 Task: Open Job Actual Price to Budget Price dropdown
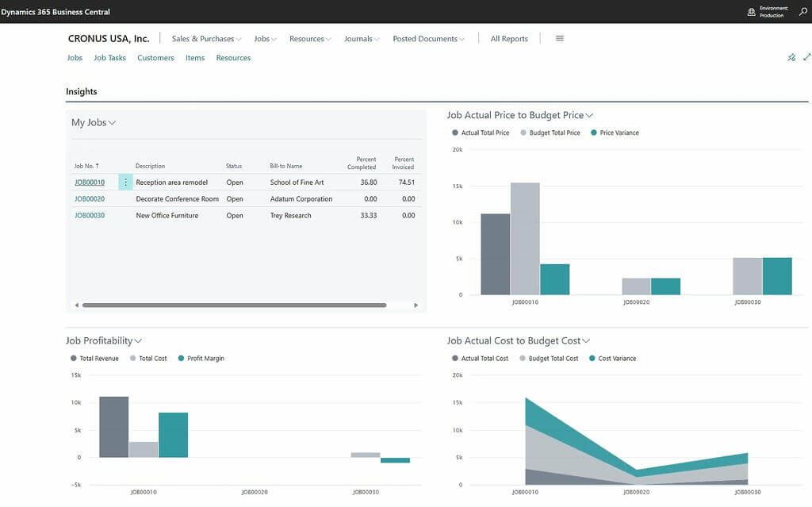(520, 115)
